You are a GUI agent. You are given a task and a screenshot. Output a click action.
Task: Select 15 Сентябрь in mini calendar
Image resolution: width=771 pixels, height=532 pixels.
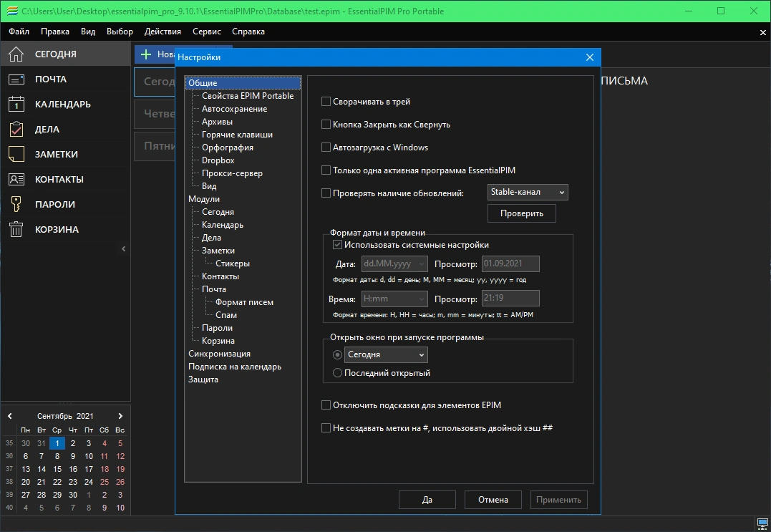(x=57, y=469)
